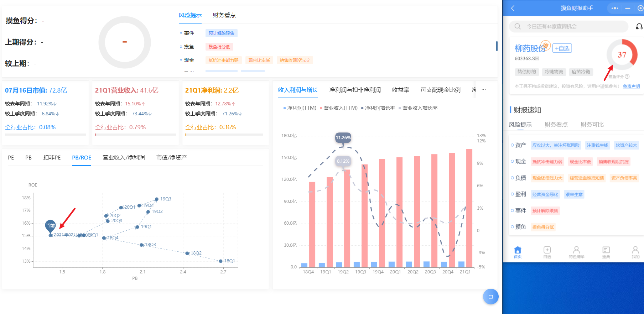Click the 经营造血难抵短债 liability tag
Screen dimensions: 644x314
click(x=587, y=178)
